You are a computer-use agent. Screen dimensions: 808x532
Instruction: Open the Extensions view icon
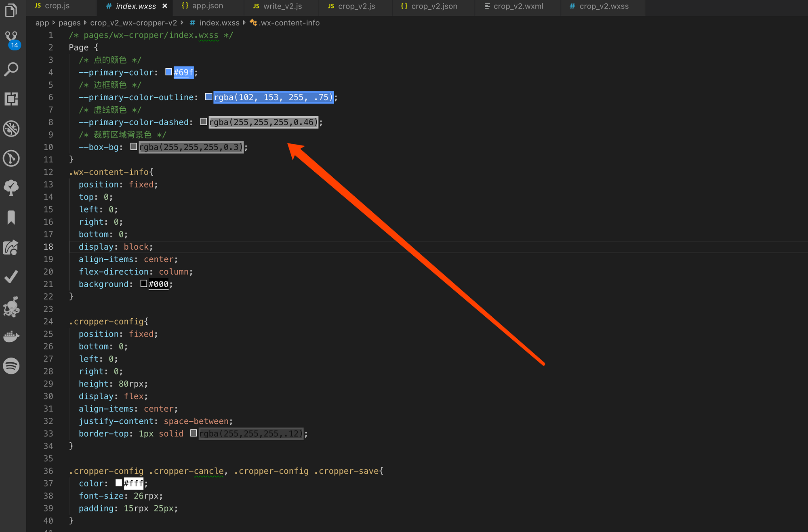pos(11,99)
